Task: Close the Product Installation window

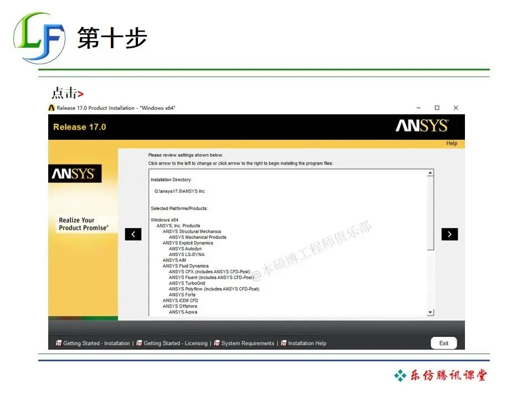Action: 456,108
